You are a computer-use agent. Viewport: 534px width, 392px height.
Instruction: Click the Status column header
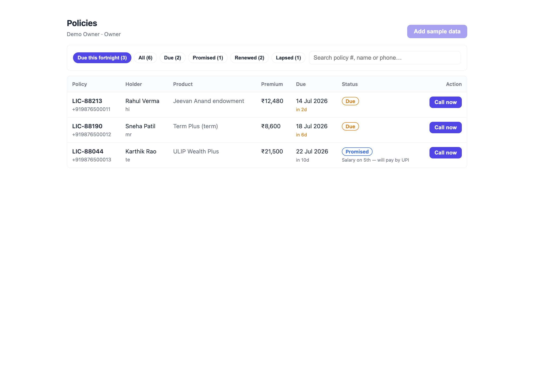(x=350, y=84)
